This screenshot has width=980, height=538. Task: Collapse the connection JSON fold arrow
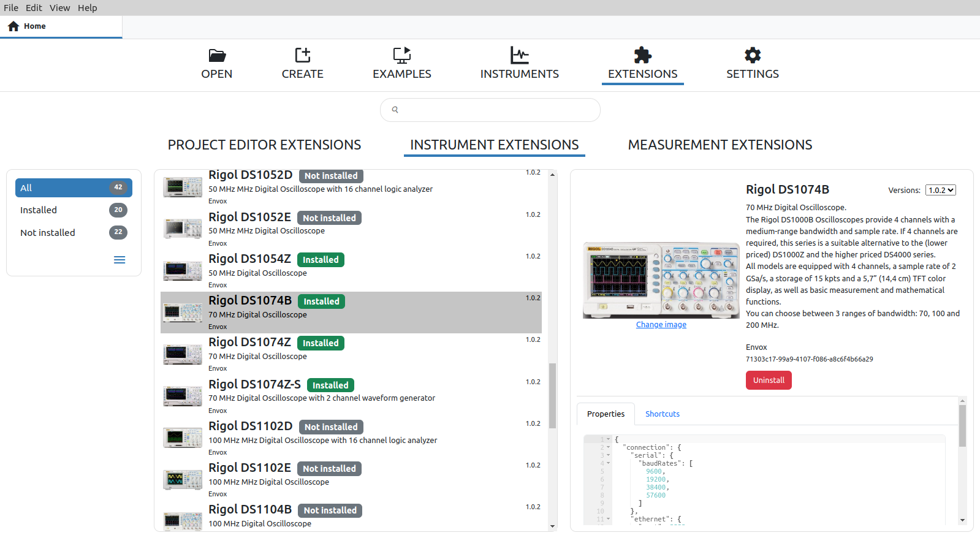point(608,447)
